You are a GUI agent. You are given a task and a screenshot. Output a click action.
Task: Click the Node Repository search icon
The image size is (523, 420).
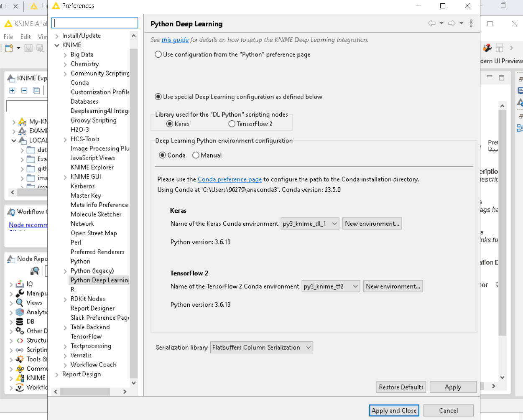(x=35, y=271)
